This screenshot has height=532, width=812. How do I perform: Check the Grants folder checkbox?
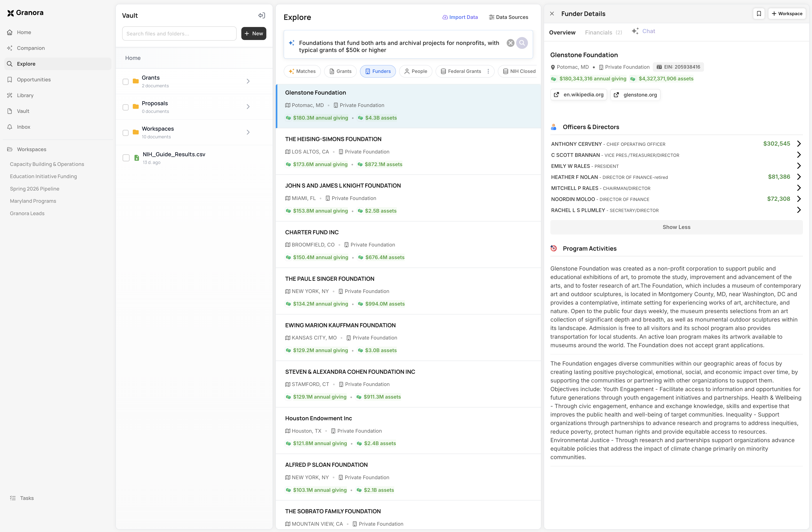point(125,82)
